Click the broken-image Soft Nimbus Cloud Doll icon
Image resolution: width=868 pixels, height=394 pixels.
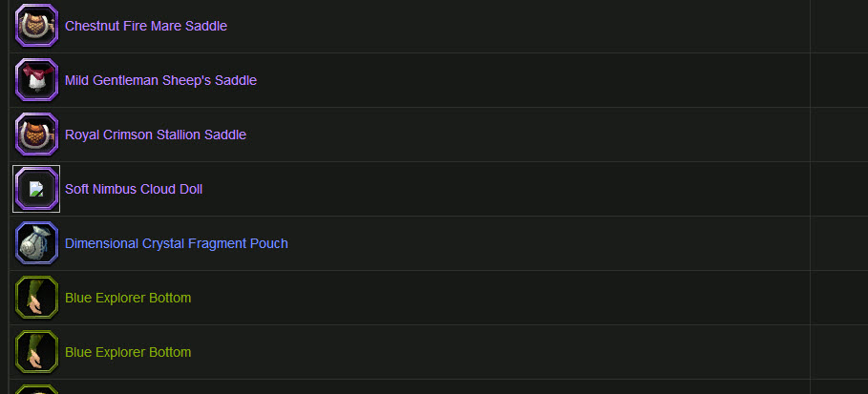(36, 189)
